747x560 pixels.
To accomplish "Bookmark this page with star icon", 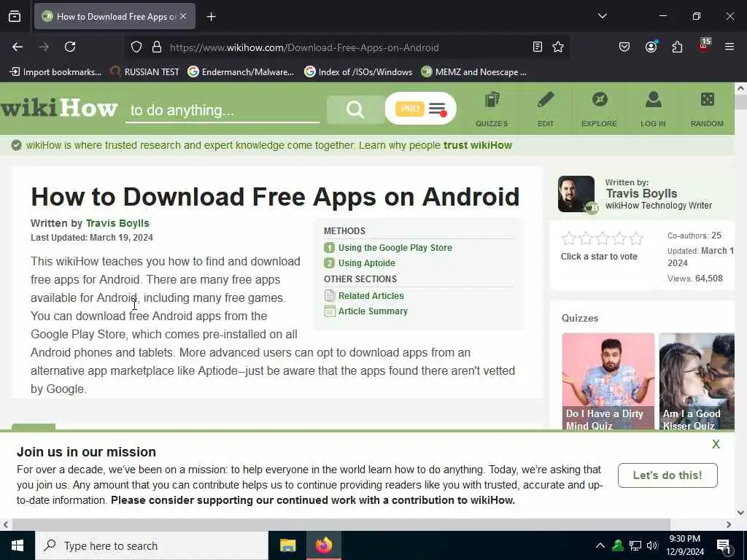I will pos(558,47).
